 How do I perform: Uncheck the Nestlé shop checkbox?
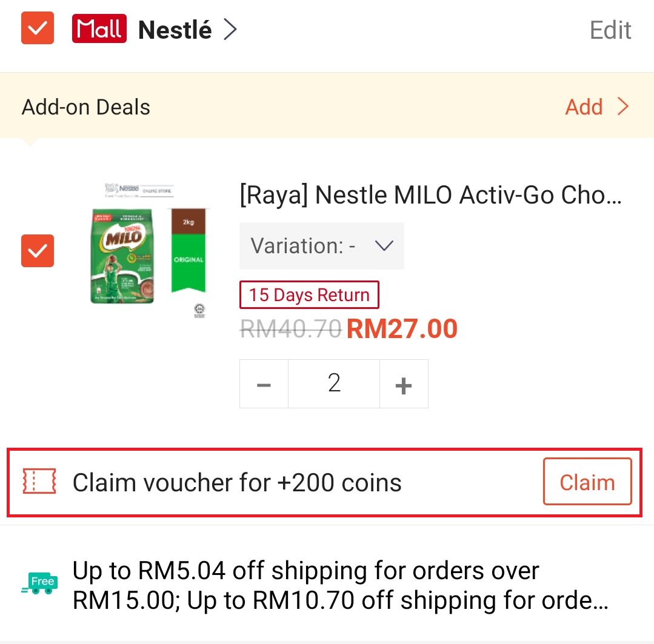click(38, 28)
